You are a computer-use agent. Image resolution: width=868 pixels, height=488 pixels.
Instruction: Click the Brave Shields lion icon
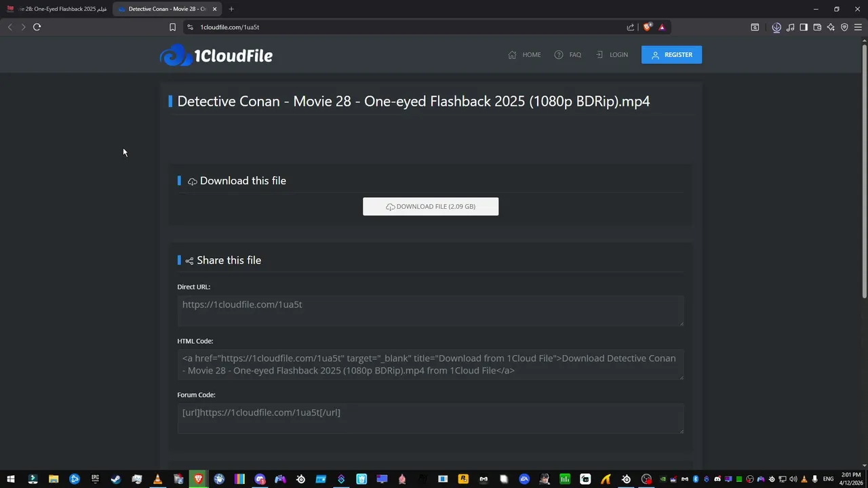point(647,27)
